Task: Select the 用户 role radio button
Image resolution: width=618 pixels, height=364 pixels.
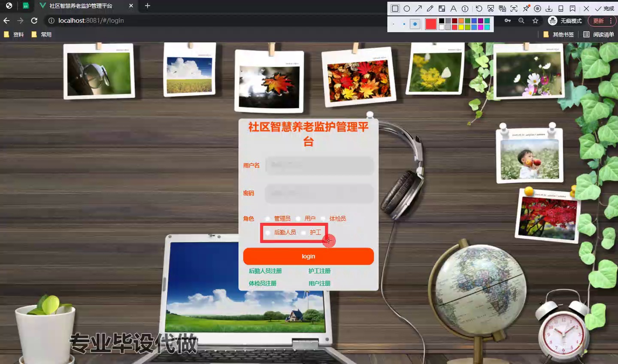Action: click(x=298, y=218)
